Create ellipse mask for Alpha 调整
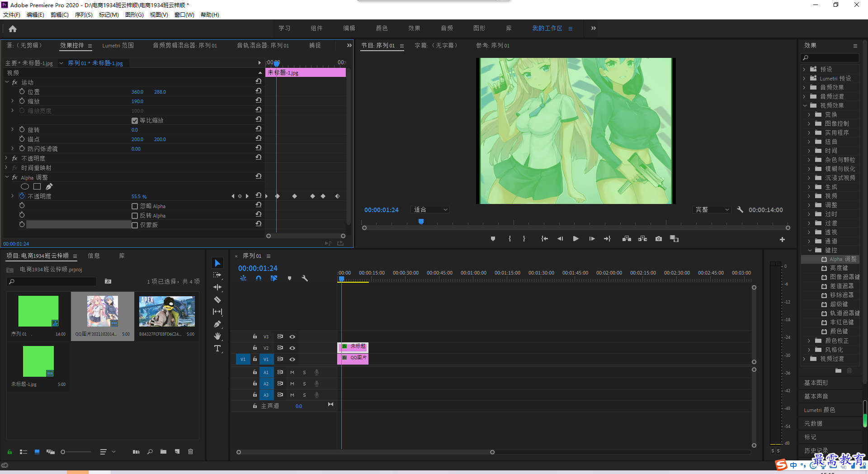Screen dimensions: 868x474 [25, 186]
